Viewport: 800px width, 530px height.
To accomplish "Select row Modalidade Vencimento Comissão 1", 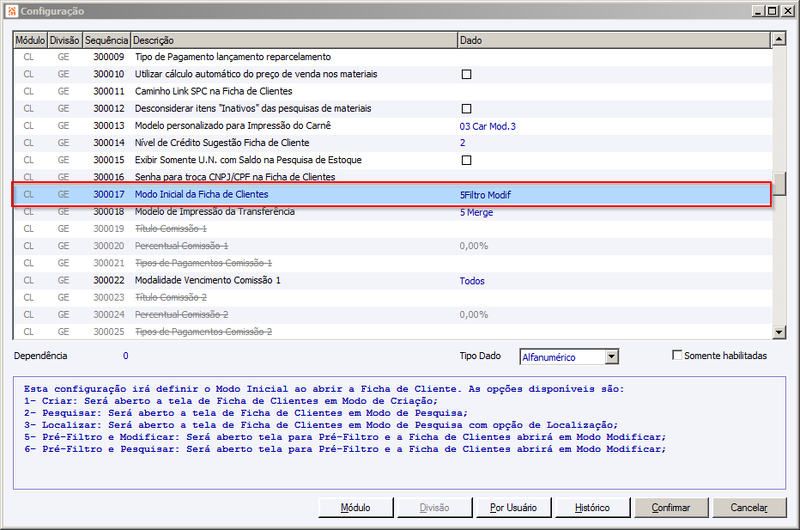I will pyautogui.click(x=392, y=280).
